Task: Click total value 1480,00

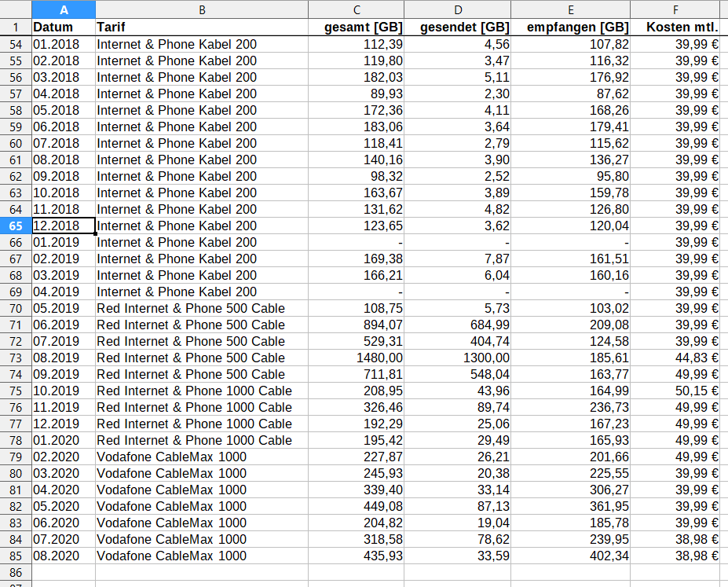Action: pos(356,358)
